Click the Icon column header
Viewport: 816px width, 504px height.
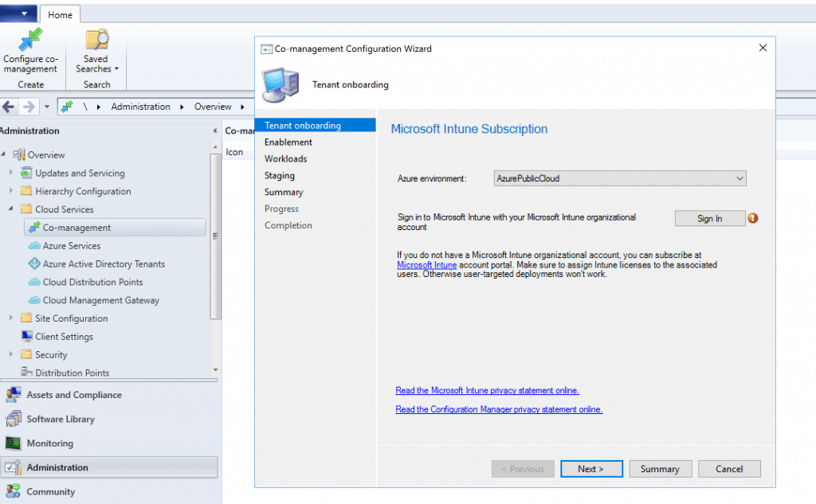[234, 152]
